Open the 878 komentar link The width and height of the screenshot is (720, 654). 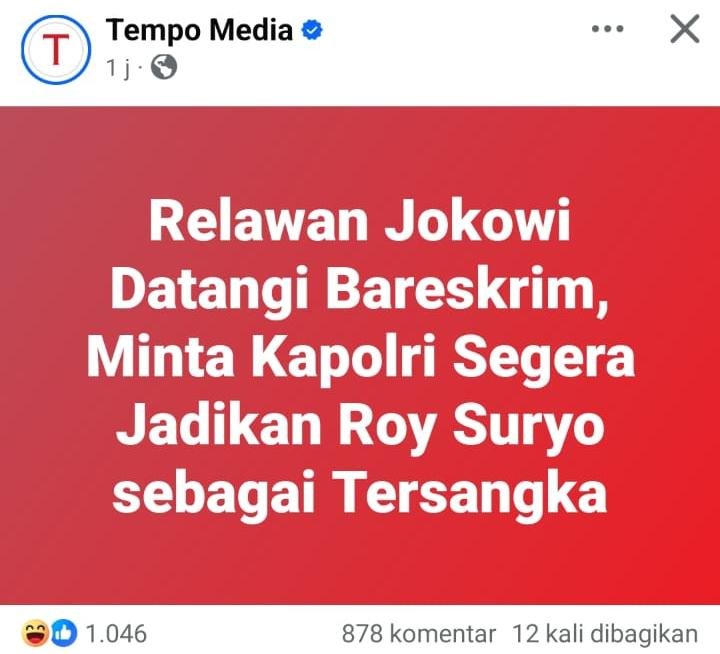click(419, 633)
